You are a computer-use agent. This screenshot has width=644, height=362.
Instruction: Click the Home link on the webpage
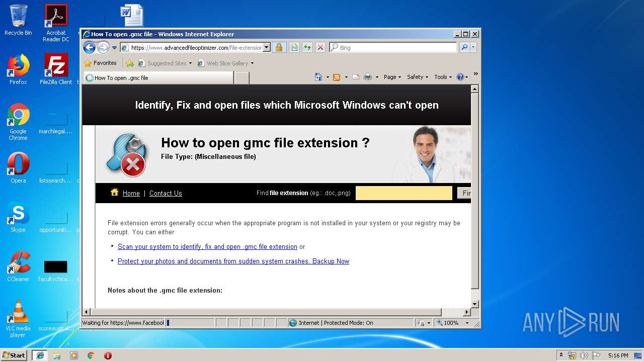131,193
